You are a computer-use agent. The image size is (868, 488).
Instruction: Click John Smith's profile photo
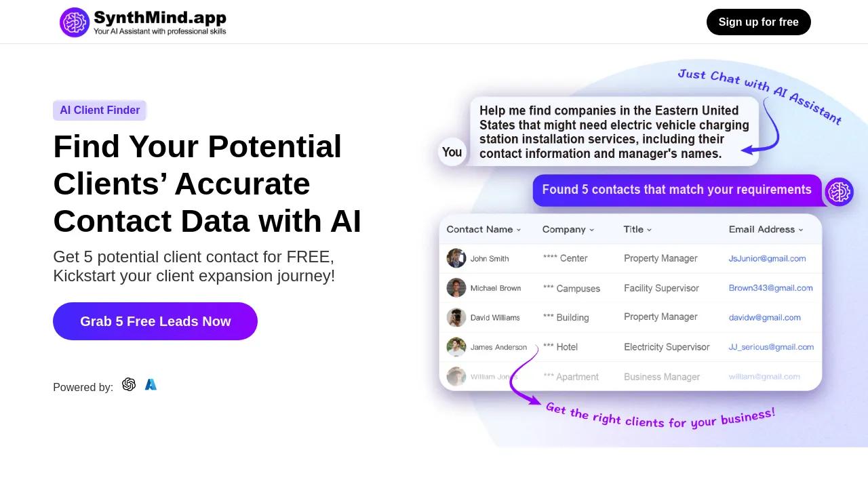pyautogui.click(x=456, y=258)
